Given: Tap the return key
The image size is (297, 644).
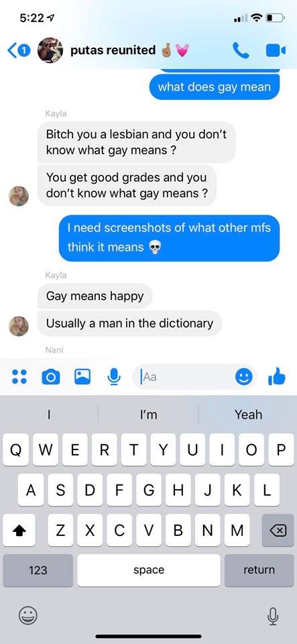Looking at the screenshot, I should 259,570.
